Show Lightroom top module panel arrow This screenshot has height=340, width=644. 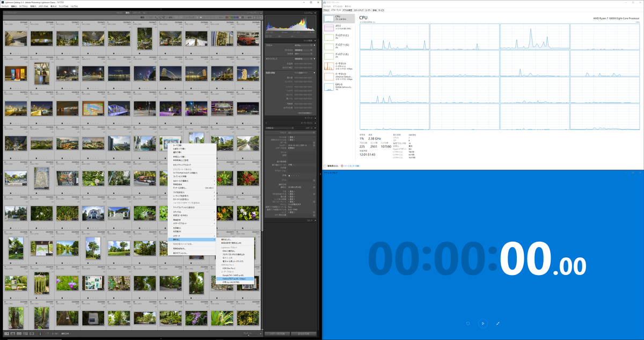pos(160,9)
